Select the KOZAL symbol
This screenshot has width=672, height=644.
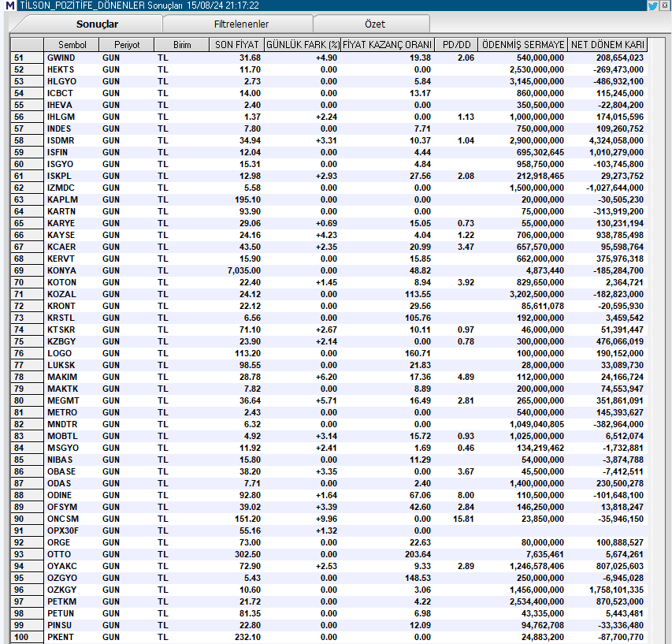tap(61, 294)
